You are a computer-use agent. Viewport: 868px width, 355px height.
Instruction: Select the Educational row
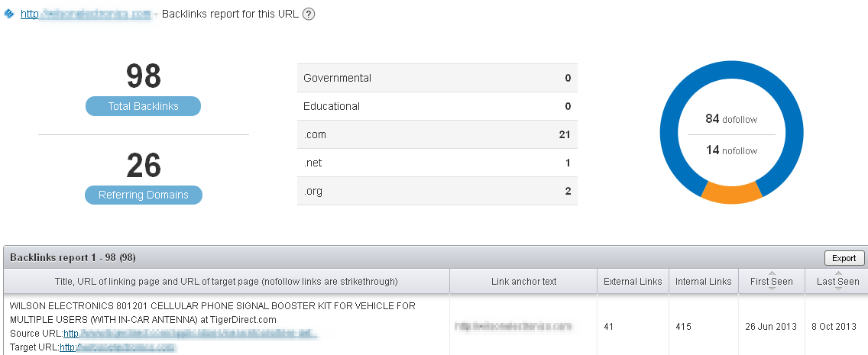tap(437, 106)
